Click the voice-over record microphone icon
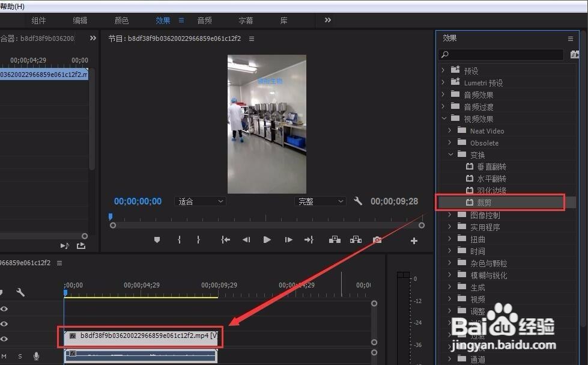This screenshot has width=588, height=365. 37,356
